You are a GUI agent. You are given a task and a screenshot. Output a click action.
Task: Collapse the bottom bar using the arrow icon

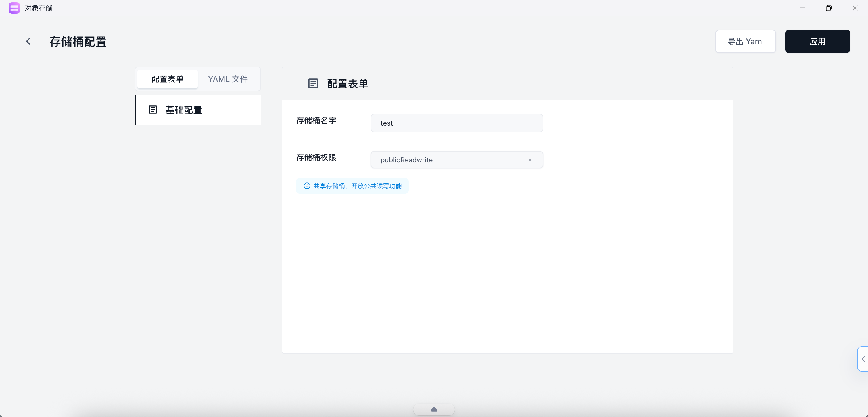(434, 409)
